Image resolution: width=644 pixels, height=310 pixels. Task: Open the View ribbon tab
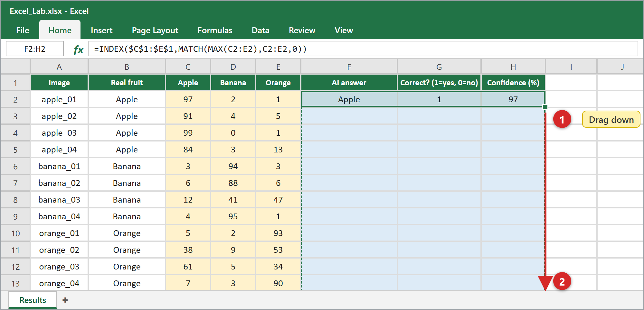pyautogui.click(x=344, y=30)
